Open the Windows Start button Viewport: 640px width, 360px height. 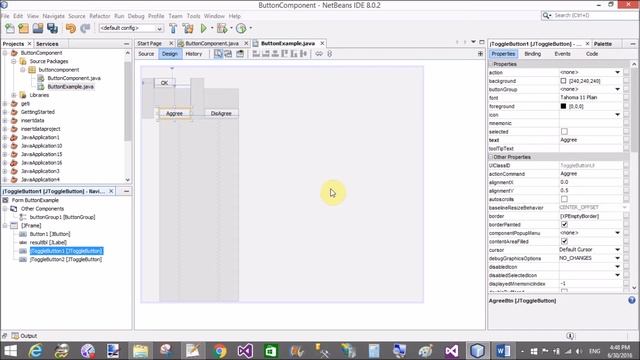click(x=10, y=351)
